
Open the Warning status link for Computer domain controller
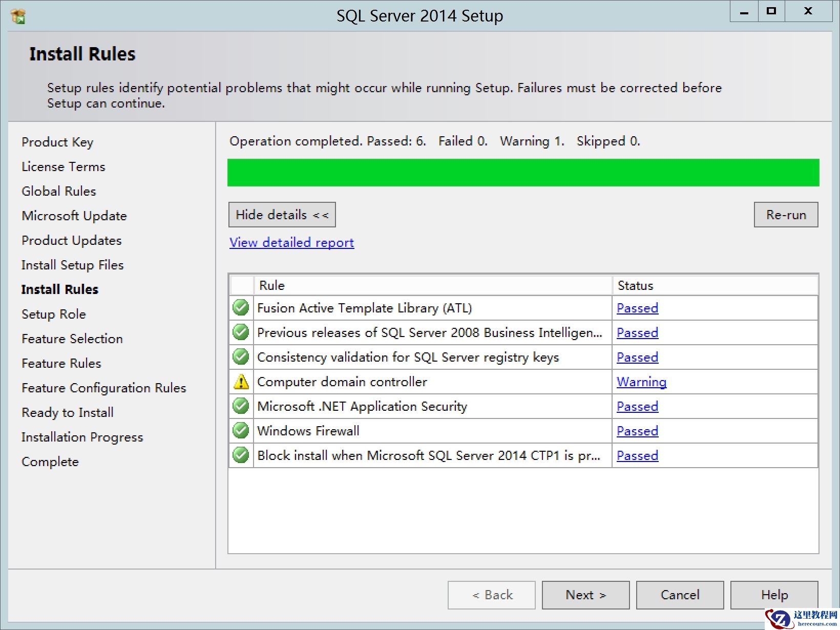pyautogui.click(x=641, y=382)
